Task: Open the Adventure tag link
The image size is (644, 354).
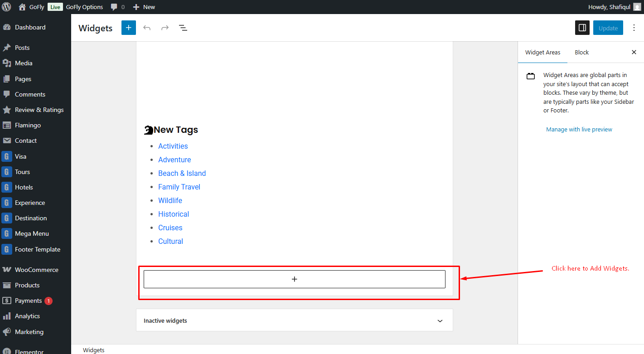Action: 174,160
